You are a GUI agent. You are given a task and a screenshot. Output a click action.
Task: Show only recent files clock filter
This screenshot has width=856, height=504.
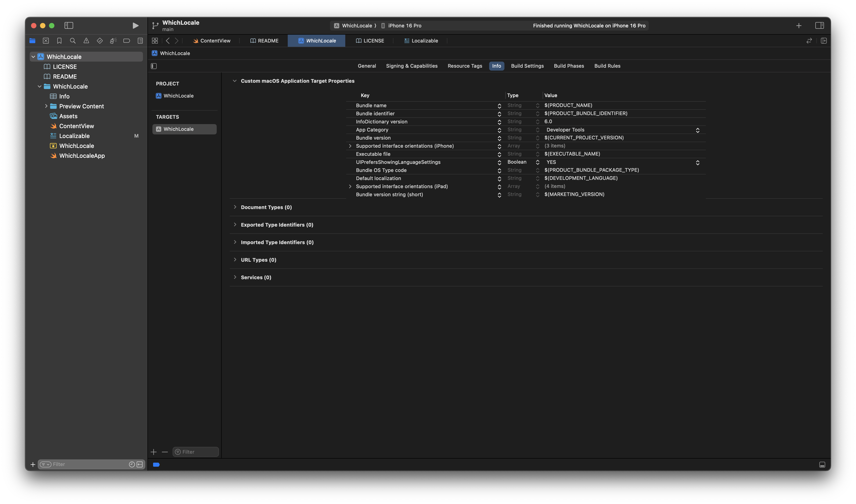pos(132,464)
